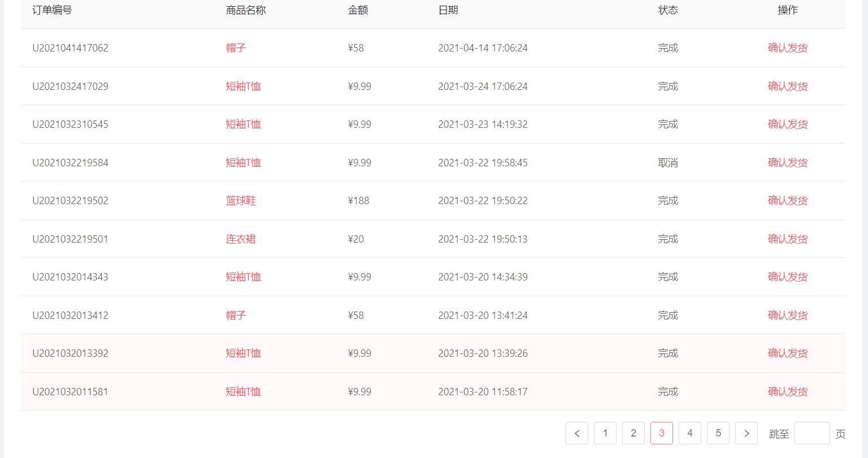
Task: Open 帽子 product link in first row
Action: tap(236, 48)
